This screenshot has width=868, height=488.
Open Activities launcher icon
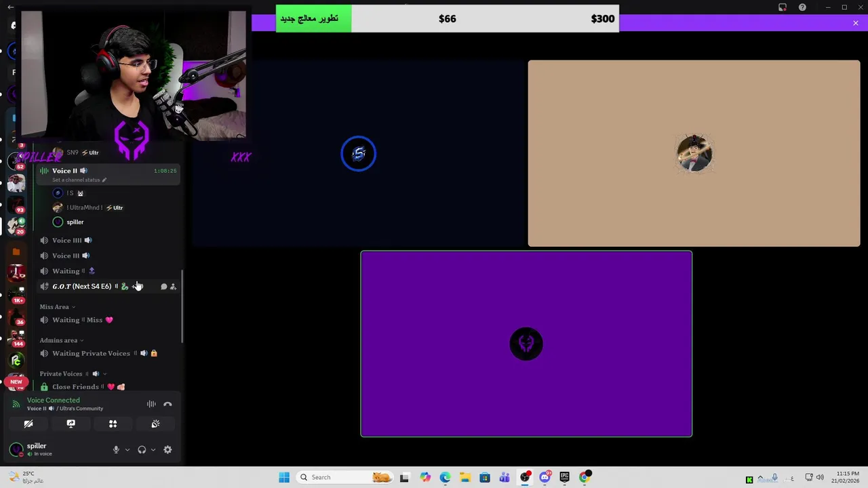coord(113,424)
